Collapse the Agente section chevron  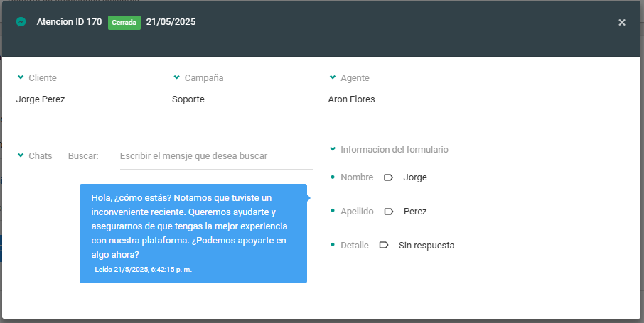[333, 77]
